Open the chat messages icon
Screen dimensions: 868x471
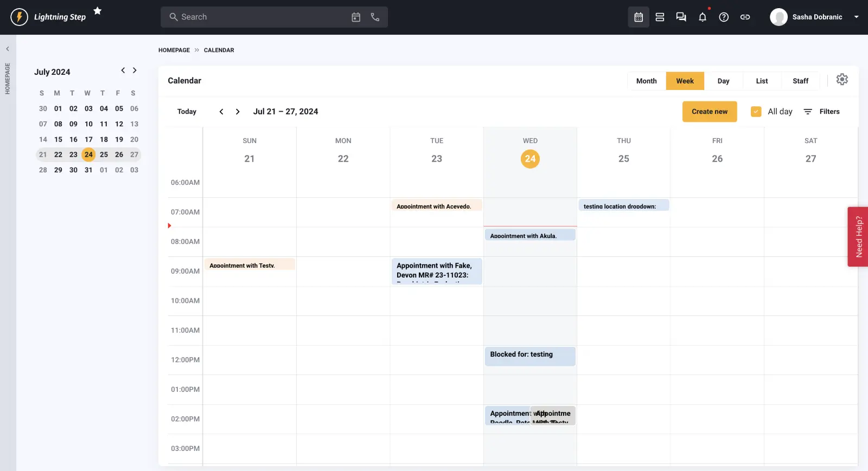(681, 17)
